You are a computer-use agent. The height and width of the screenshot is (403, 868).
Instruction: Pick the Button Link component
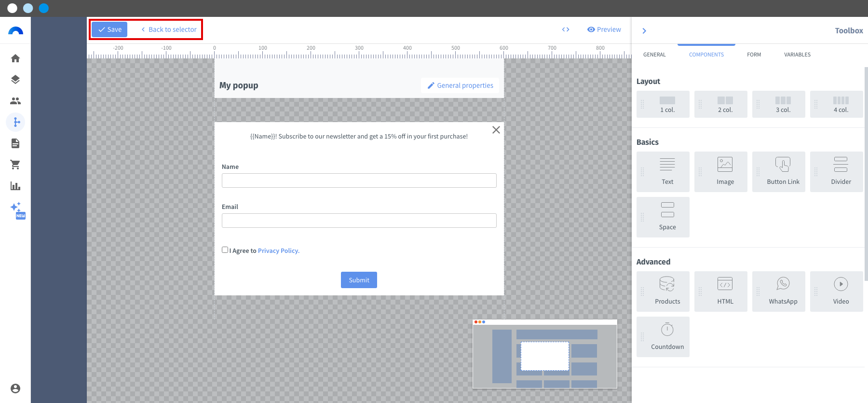[779, 172]
